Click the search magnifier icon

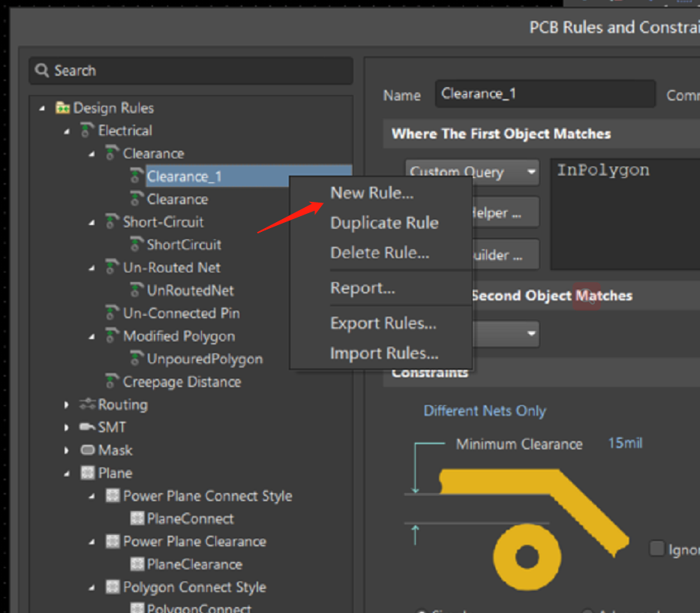(x=42, y=71)
